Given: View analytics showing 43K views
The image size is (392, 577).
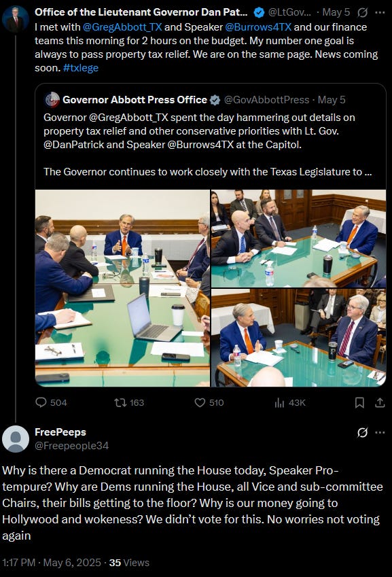Looking at the screenshot, I should (x=290, y=402).
